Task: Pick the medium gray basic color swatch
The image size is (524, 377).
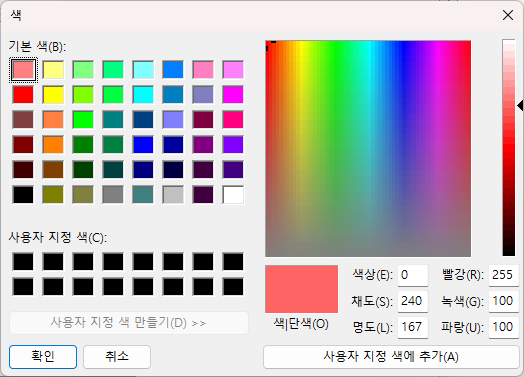Action: [x=113, y=195]
